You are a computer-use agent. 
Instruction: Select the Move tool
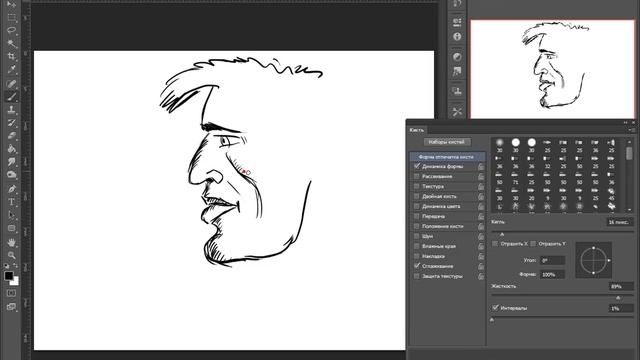pyautogui.click(x=11, y=5)
